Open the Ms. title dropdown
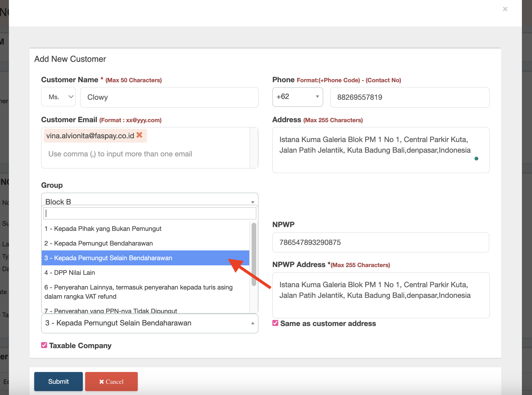The height and width of the screenshot is (395, 532). tap(58, 97)
